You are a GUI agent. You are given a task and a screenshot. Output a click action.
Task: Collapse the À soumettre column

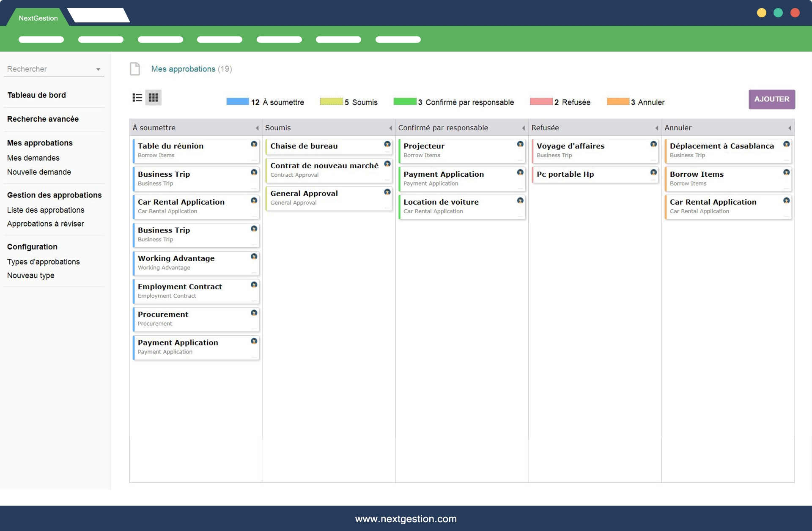[257, 128]
